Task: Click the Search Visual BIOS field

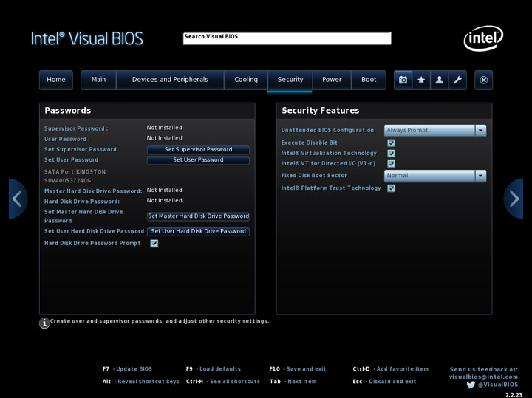Action: click(x=287, y=38)
